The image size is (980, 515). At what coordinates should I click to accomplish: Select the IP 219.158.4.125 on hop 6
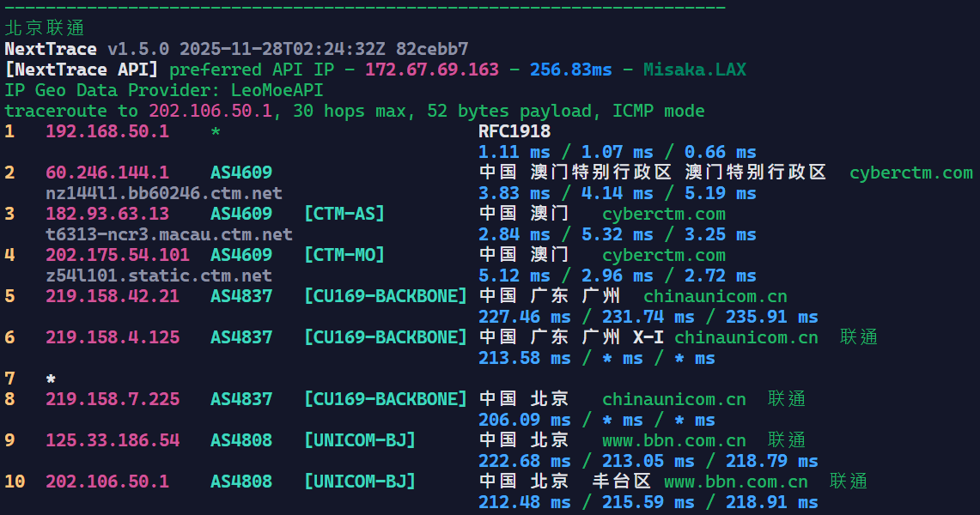click(x=113, y=337)
